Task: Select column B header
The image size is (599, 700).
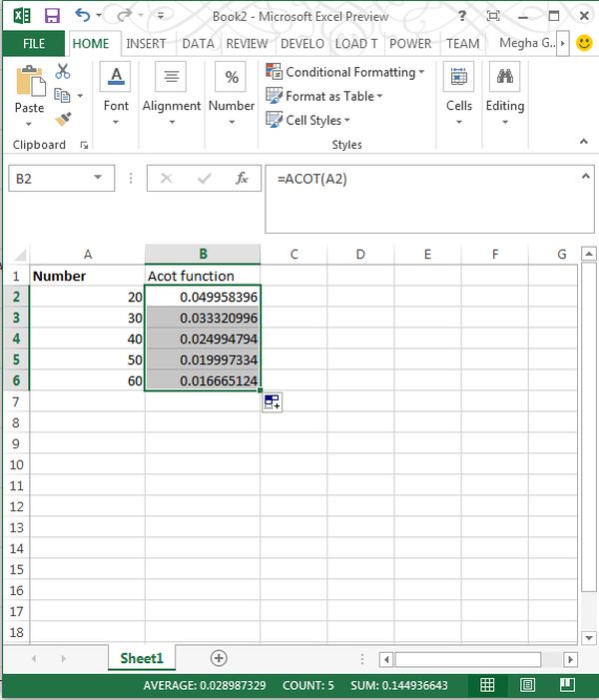Action: 203,254
